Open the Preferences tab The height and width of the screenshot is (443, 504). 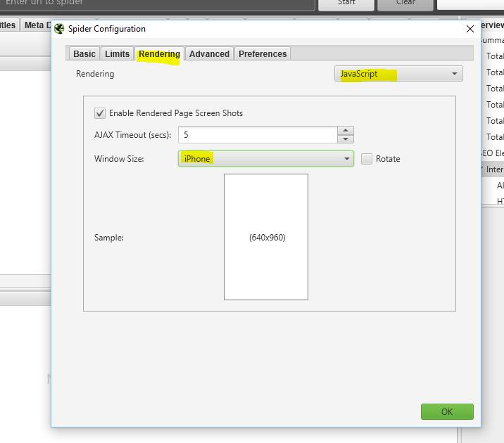263,54
